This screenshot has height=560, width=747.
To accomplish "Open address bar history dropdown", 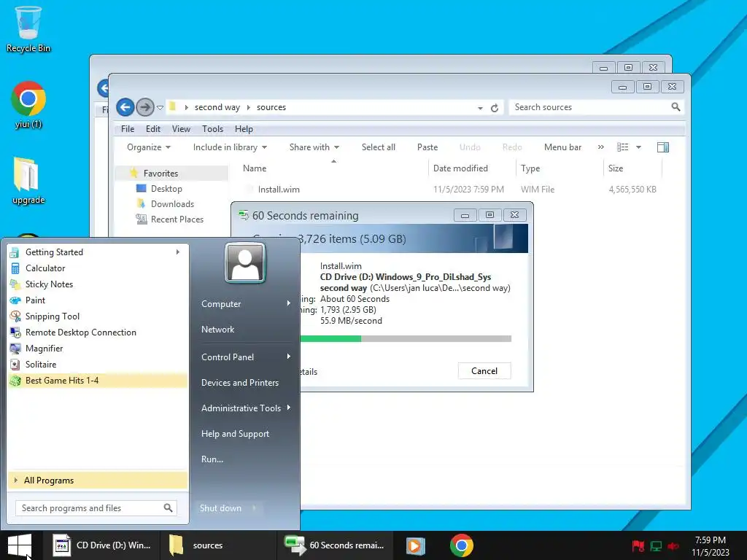I will 480,108.
